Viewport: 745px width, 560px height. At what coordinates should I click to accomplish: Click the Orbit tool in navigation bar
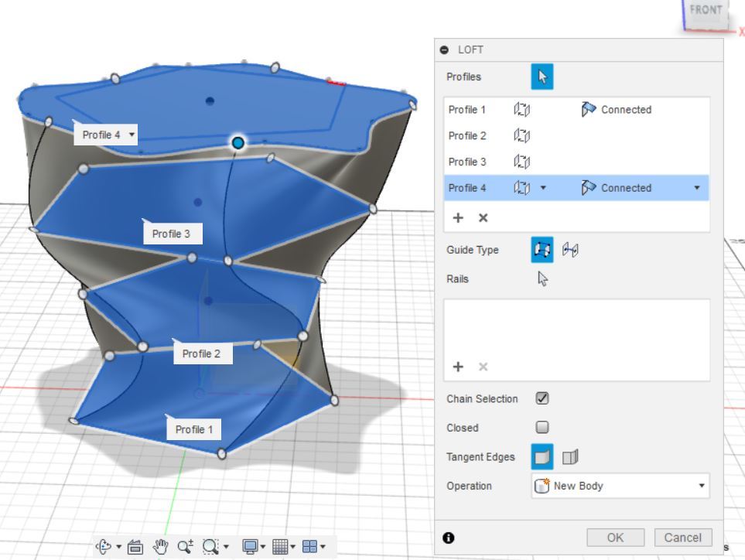pos(104,546)
